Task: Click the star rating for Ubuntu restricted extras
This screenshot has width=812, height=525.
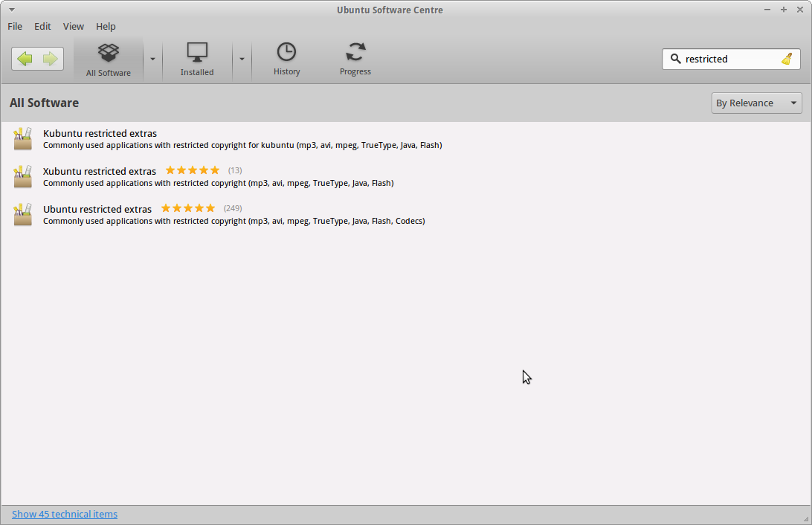Action: click(188, 207)
